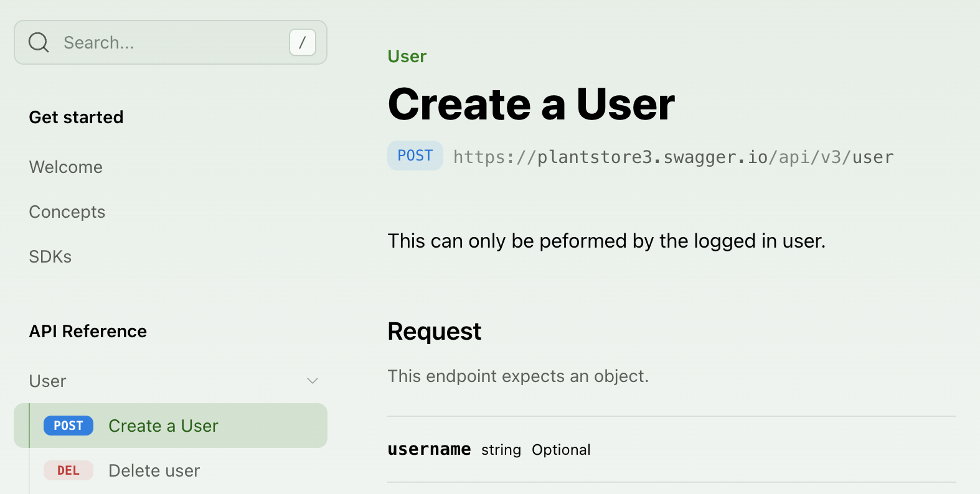Screen dimensions: 980x494
Task: Click the plantstore3 endpoint URL
Action: click(x=673, y=157)
